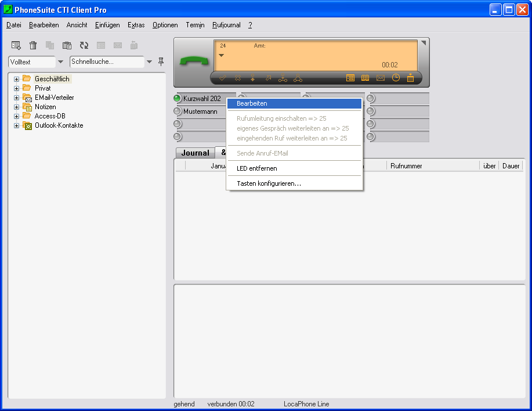Click the refresh arrows toolbar icon
532x411 pixels.
[x=84, y=45]
